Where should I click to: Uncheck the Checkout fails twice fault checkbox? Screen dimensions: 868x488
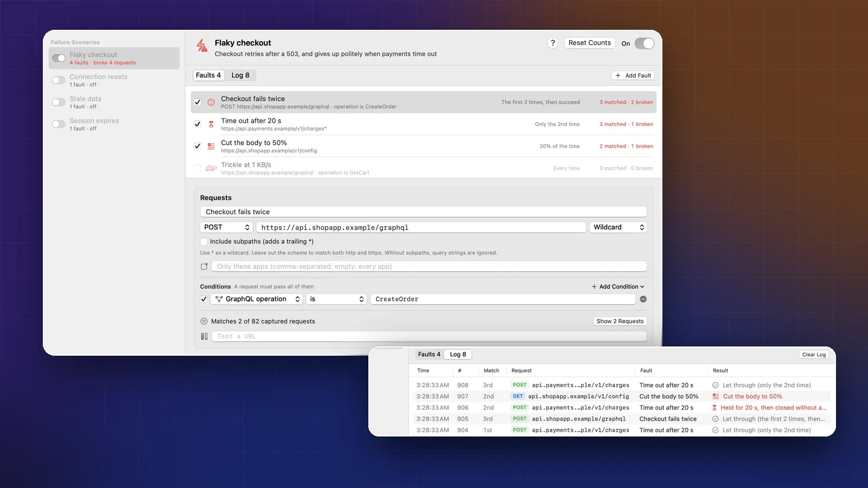pos(197,102)
